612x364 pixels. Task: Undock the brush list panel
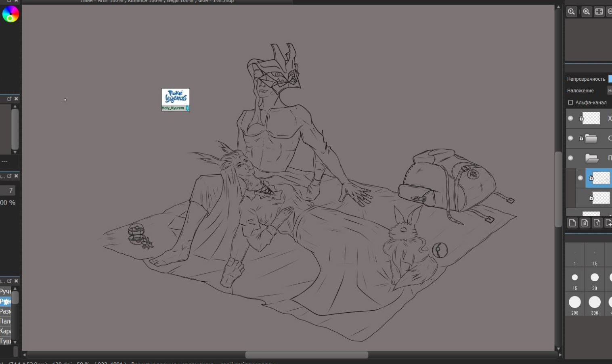tap(9, 281)
